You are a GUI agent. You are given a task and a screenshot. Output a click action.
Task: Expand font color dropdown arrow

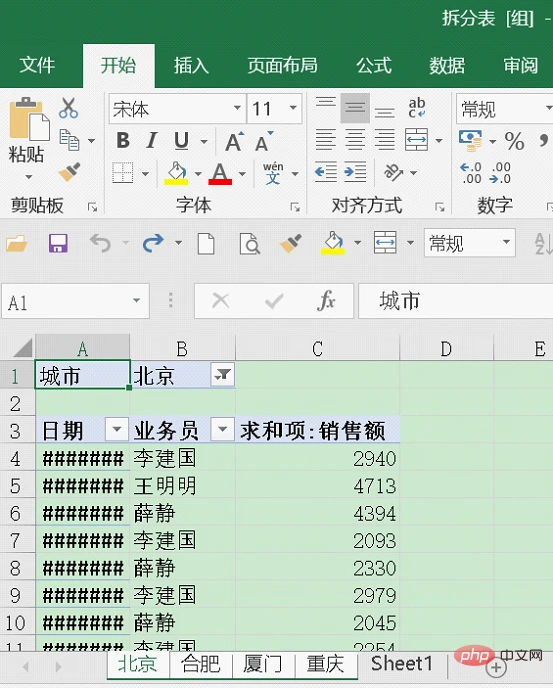point(242,174)
